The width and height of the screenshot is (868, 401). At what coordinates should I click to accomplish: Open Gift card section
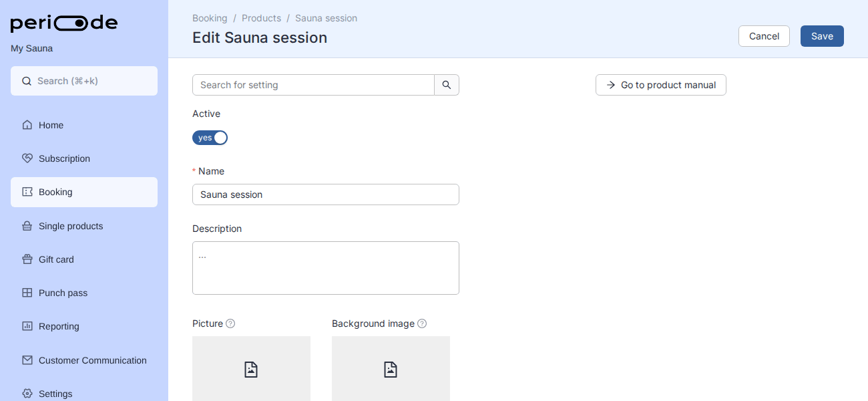coord(84,259)
